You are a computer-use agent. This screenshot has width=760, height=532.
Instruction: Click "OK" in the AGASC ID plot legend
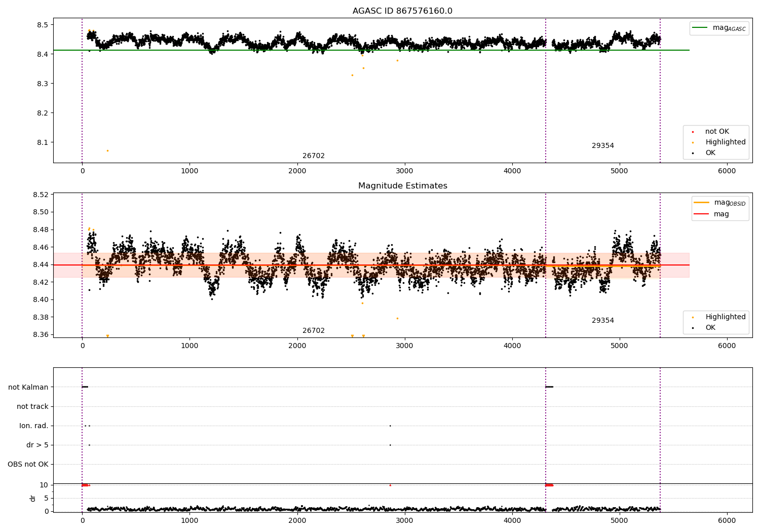click(x=704, y=153)
